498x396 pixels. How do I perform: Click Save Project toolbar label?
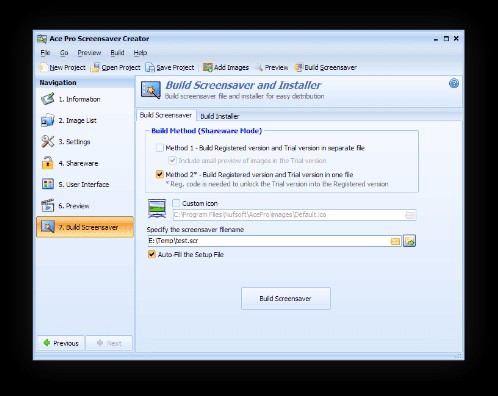175,68
